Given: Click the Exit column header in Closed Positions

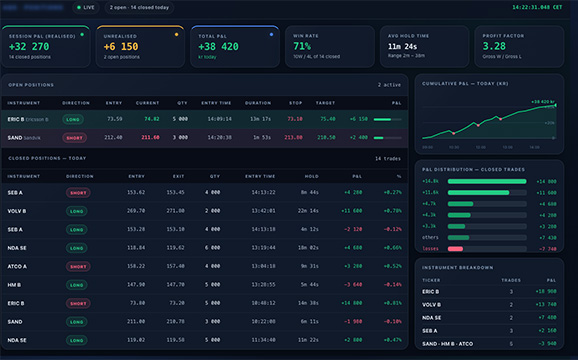Looking at the screenshot, I should tap(178, 176).
